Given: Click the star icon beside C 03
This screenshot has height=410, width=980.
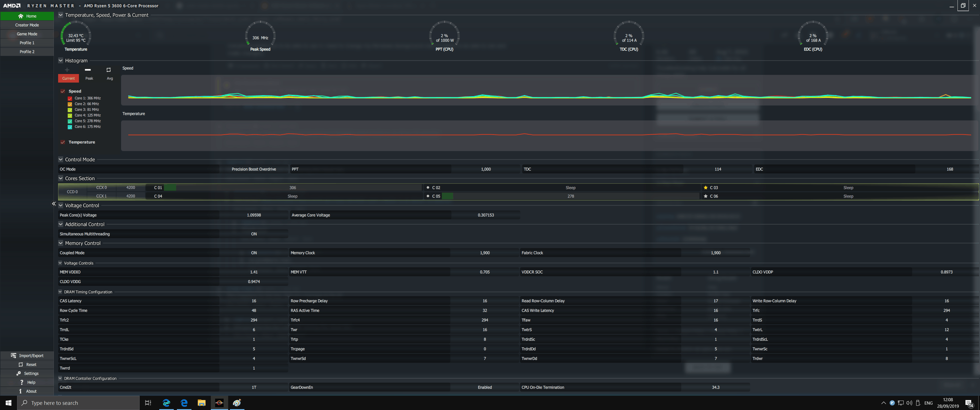Looking at the screenshot, I should pyautogui.click(x=705, y=188).
